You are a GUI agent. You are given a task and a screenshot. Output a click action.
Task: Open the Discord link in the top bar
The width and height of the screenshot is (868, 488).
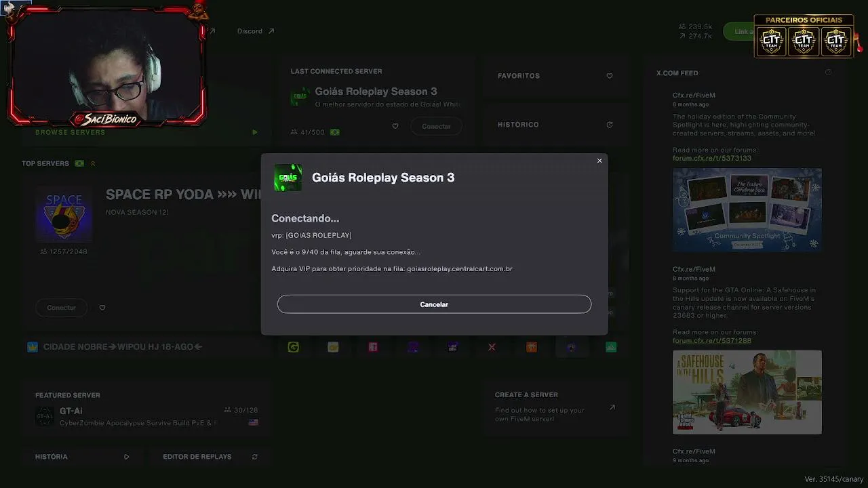click(x=256, y=31)
